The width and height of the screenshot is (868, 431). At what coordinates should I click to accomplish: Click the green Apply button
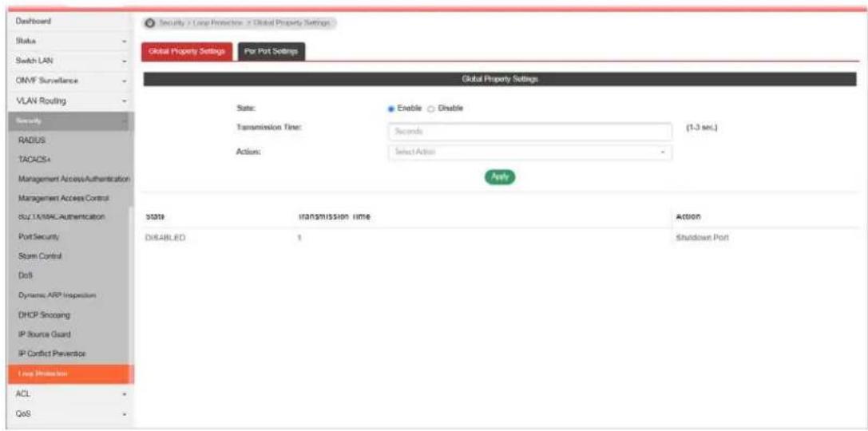coord(500,176)
